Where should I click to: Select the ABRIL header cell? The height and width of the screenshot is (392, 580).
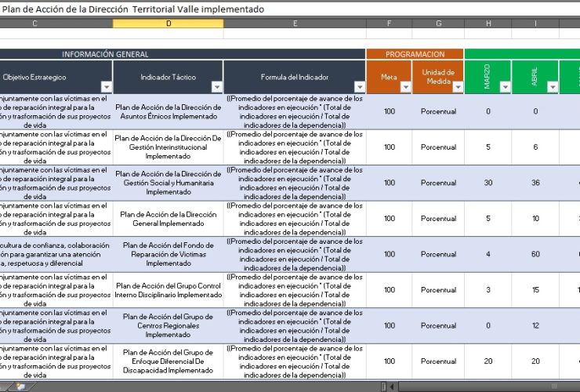pos(535,77)
